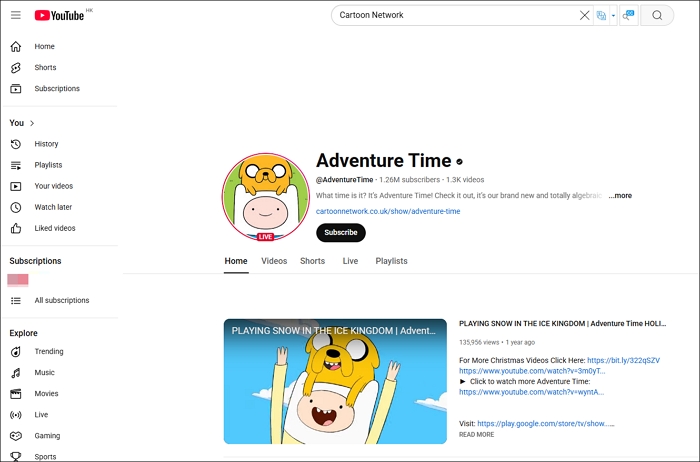Switch to channel Home tab
The image size is (700, 462).
click(x=236, y=261)
